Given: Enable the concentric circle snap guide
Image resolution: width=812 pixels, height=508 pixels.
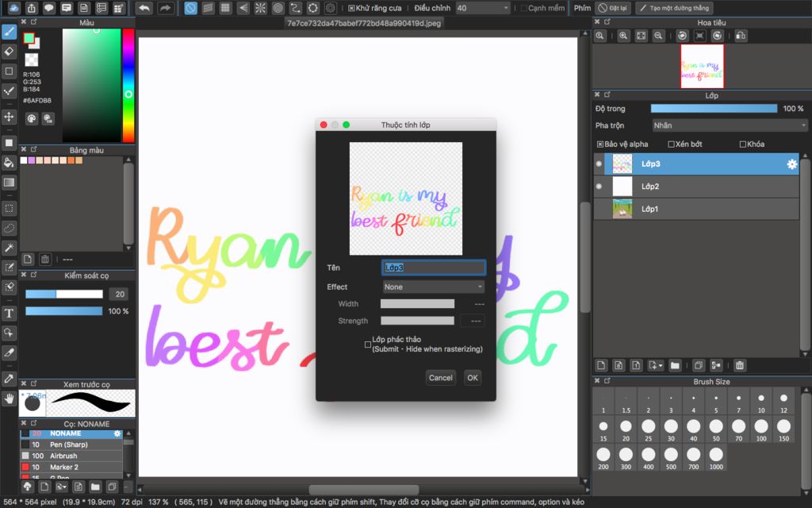Looking at the screenshot, I should click(278, 8).
